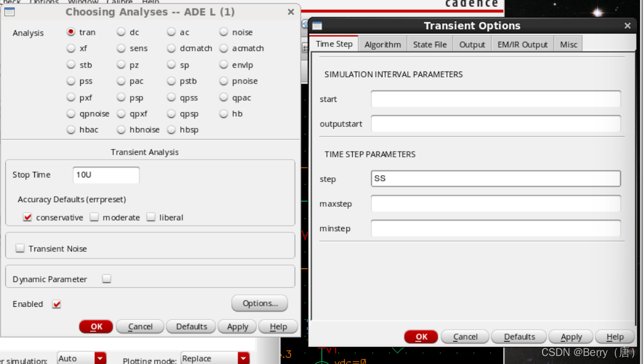Enable the moderate accuracy checkbox
The width and height of the screenshot is (644, 364).
[x=94, y=217]
